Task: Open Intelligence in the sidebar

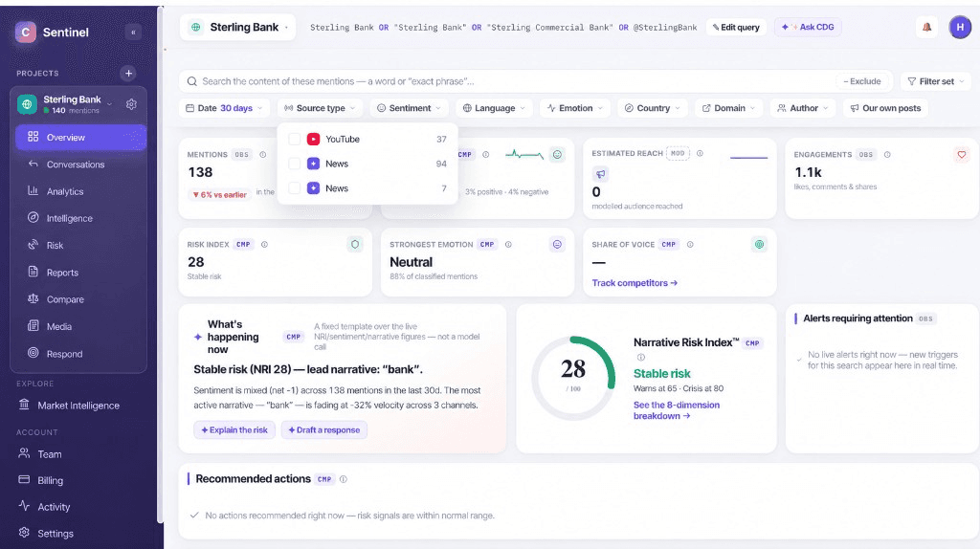Action: pos(81,218)
